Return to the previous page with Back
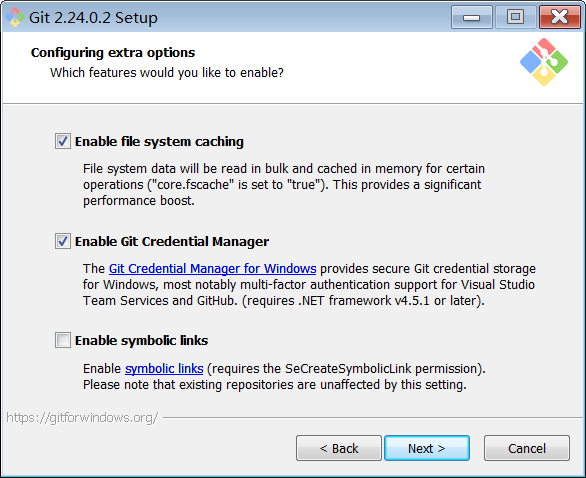Screen dimensions: 586x478 (339, 448)
